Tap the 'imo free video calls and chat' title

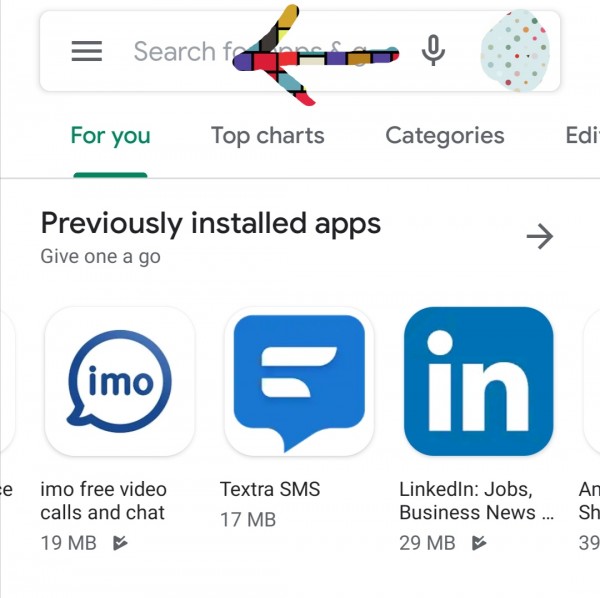[103, 501]
